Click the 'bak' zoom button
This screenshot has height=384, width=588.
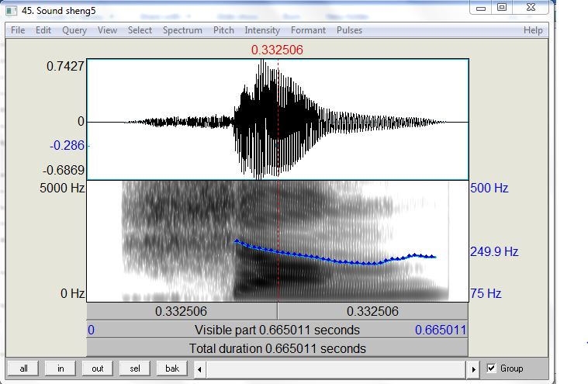(172, 368)
